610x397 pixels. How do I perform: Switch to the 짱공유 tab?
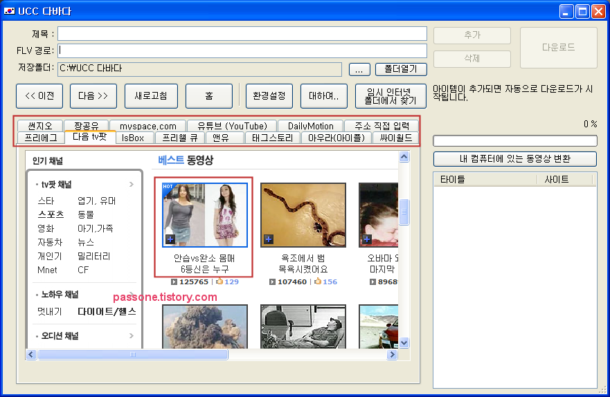coord(86,126)
